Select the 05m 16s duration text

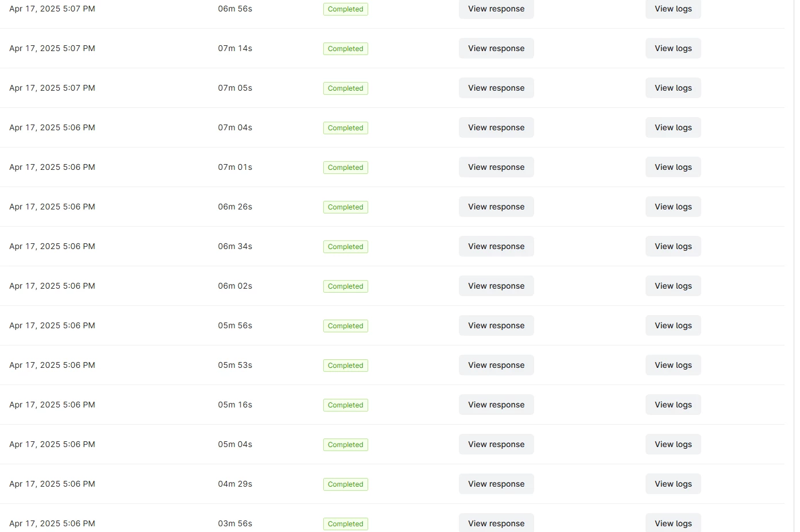pyautogui.click(x=235, y=405)
